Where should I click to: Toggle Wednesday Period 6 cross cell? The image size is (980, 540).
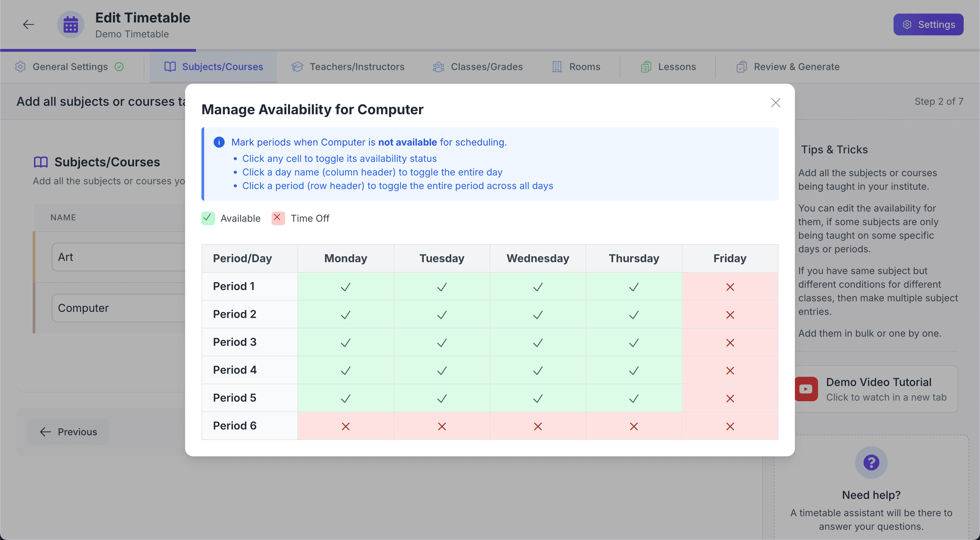click(x=538, y=425)
